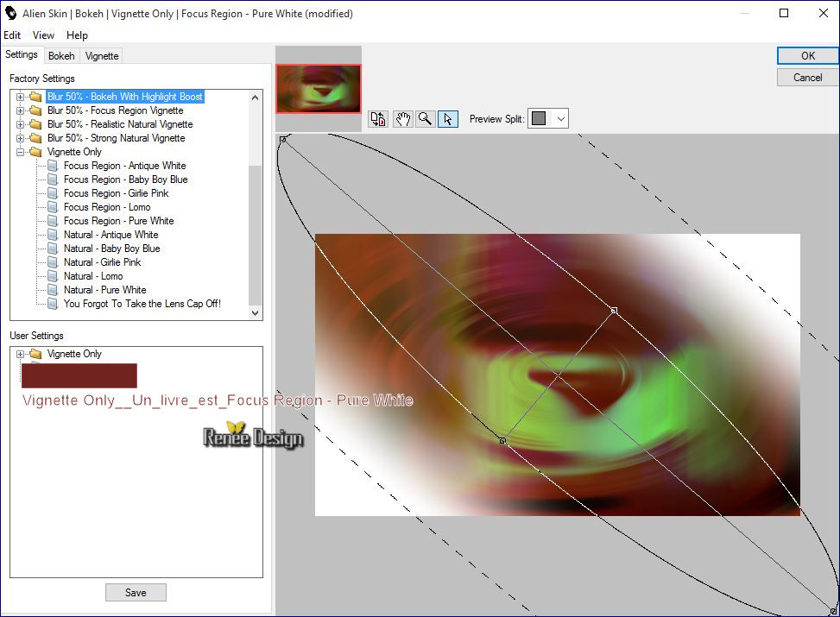The width and height of the screenshot is (840, 617).
Task: Click the ellipse handle at image upper right
Action: tap(614, 311)
